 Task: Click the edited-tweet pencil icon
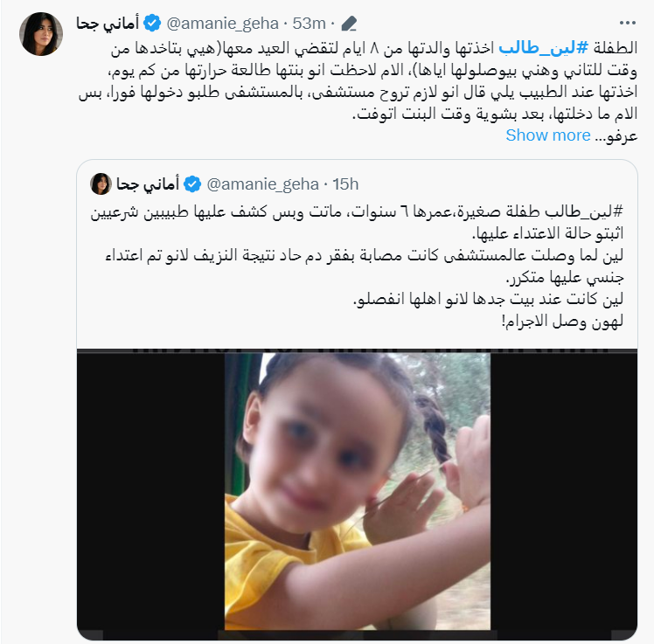pyautogui.click(x=349, y=24)
